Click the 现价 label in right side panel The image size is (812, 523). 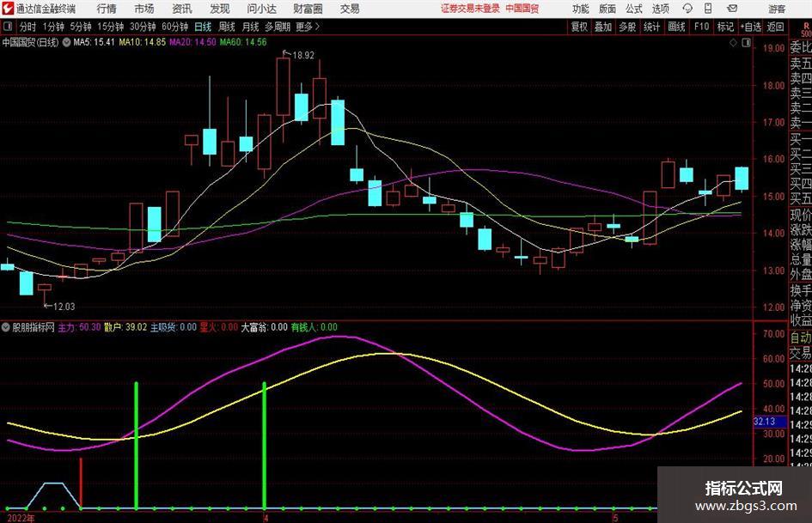801,215
